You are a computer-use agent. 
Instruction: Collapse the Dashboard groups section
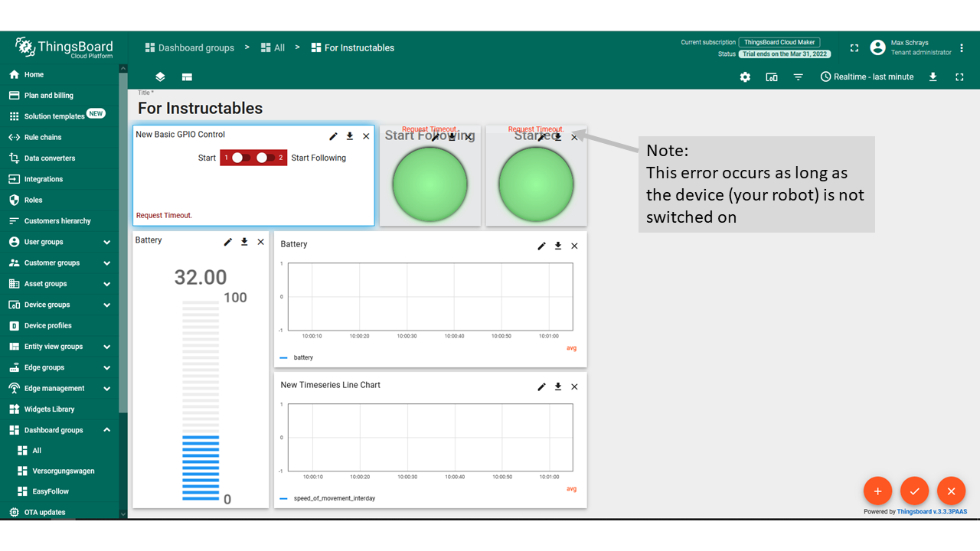tap(106, 430)
